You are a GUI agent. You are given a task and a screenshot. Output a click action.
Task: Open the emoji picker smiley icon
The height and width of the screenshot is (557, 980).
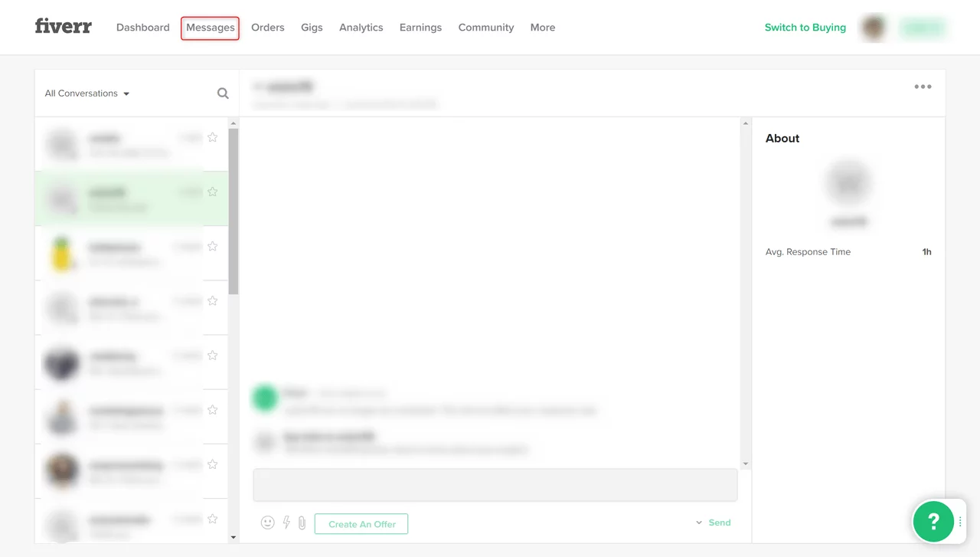267,523
